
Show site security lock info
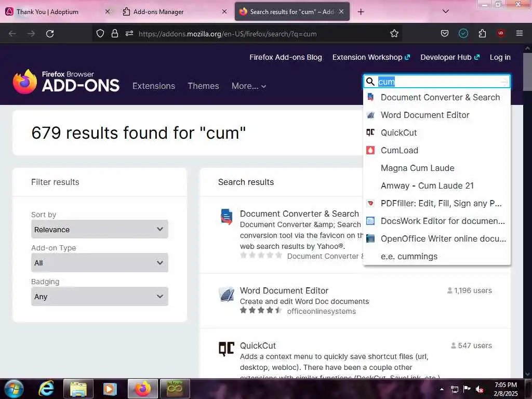coord(115,33)
